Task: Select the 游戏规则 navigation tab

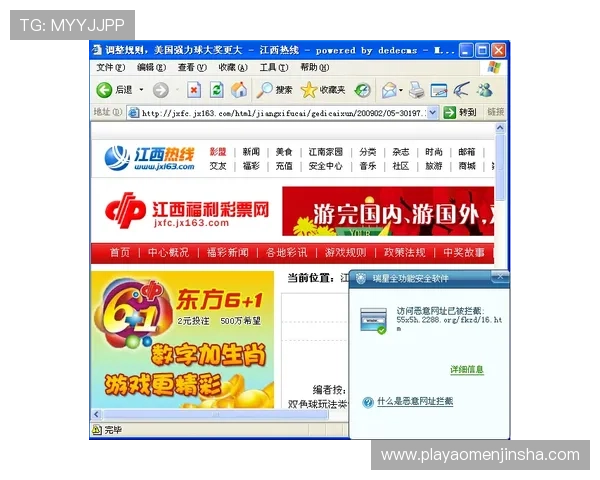Action: [x=346, y=253]
